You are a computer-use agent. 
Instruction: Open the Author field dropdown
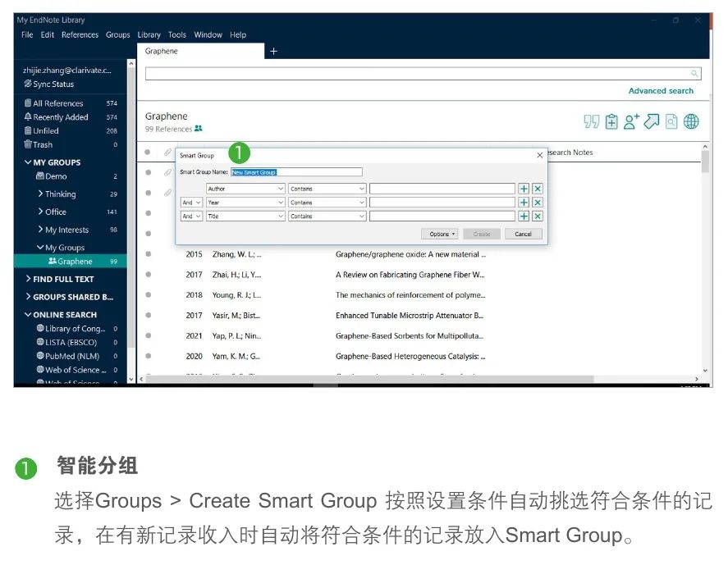point(245,189)
